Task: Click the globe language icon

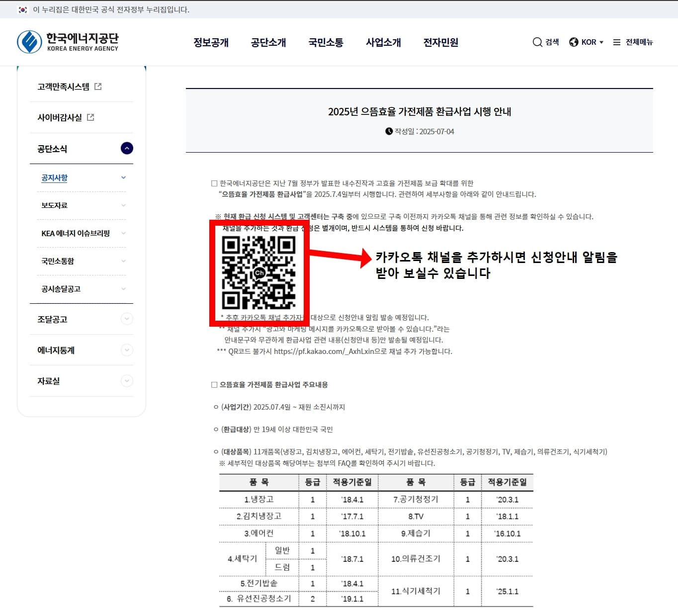Action: [x=574, y=42]
